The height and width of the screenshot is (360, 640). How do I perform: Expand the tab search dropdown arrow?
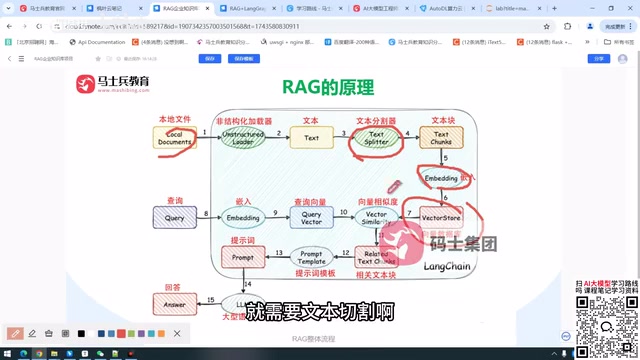[8, 8]
